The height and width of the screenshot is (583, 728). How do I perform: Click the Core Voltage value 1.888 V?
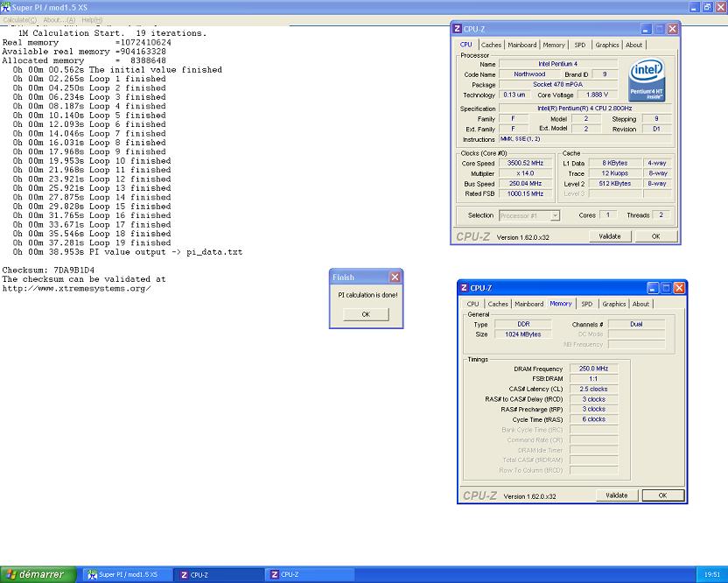point(597,95)
